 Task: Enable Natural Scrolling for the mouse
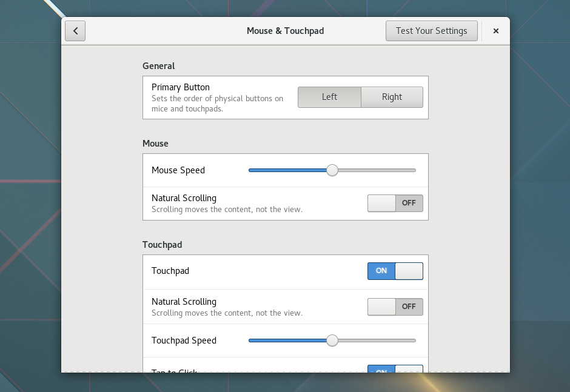[x=395, y=203]
